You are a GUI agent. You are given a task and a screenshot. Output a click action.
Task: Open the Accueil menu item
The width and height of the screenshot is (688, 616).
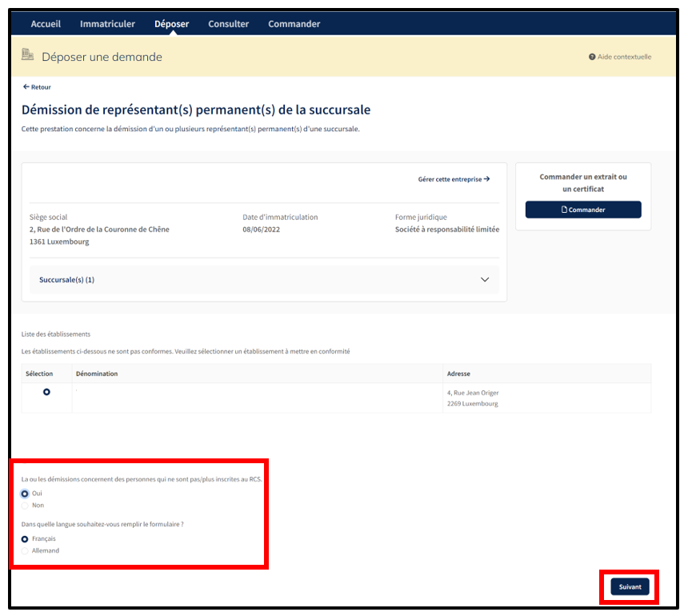tap(46, 24)
